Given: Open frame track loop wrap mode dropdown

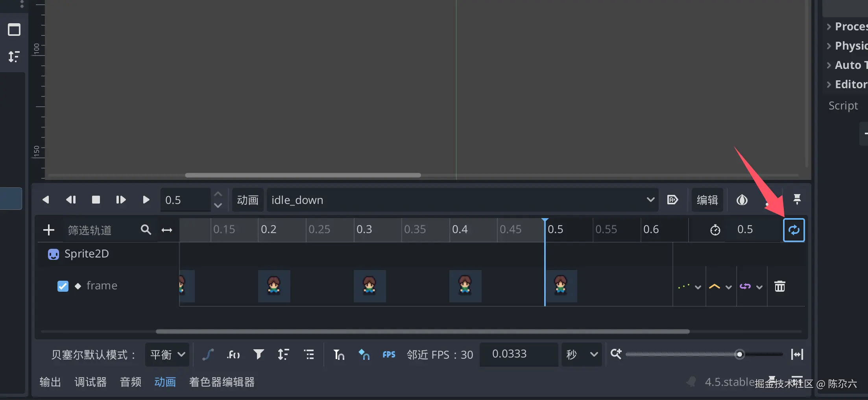Looking at the screenshot, I should [751, 287].
